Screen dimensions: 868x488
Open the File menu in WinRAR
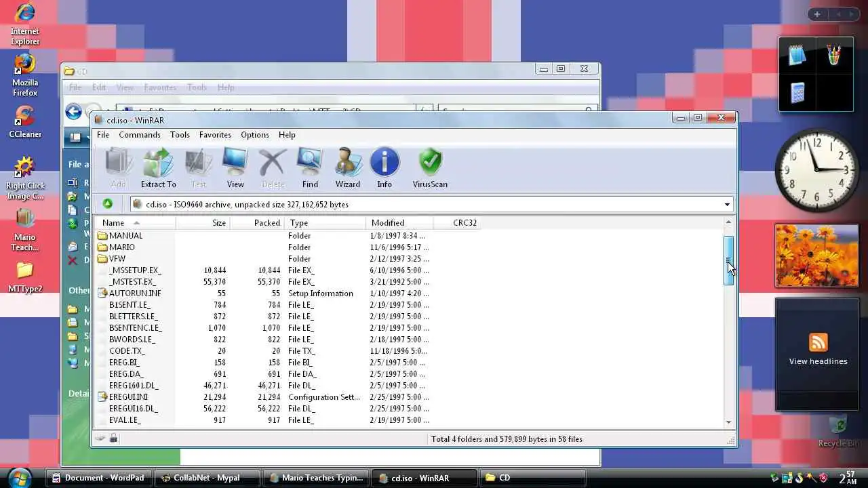tap(103, 135)
